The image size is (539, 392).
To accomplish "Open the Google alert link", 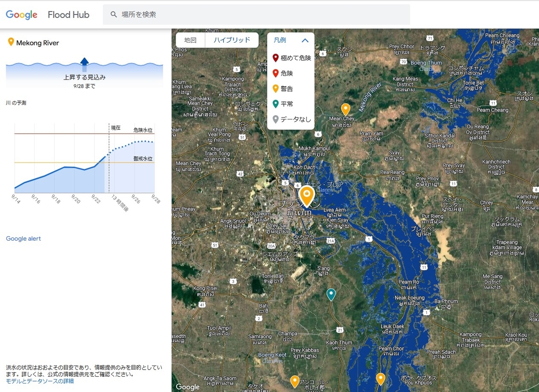I will 23,238.
